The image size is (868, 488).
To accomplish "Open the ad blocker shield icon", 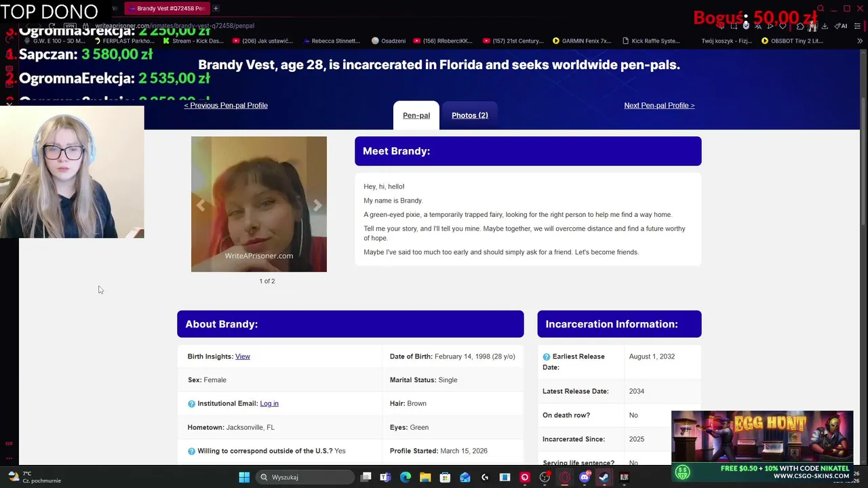I will (x=747, y=26).
